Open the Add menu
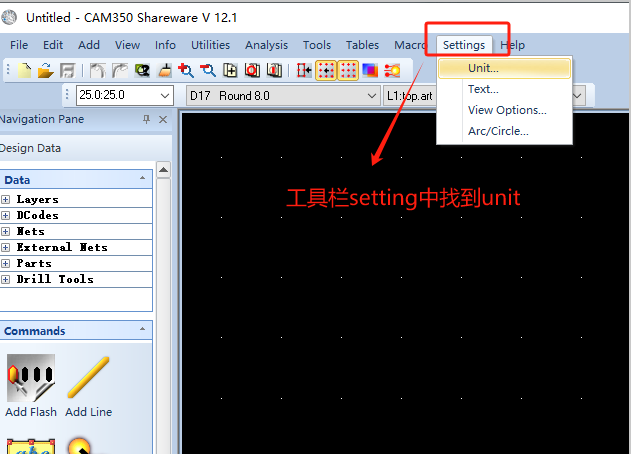Viewport: 631px width, 454px height. [89, 45]
